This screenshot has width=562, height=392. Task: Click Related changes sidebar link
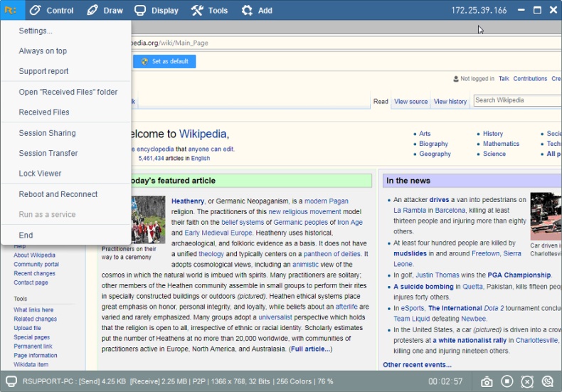click(35, 319)
